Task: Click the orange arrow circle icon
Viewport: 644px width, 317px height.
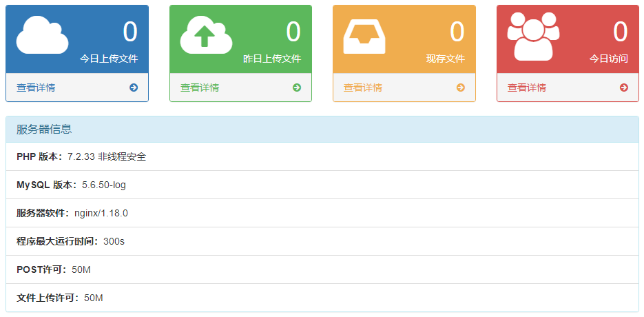Action: pyautogui.click(x=461, y=88)
